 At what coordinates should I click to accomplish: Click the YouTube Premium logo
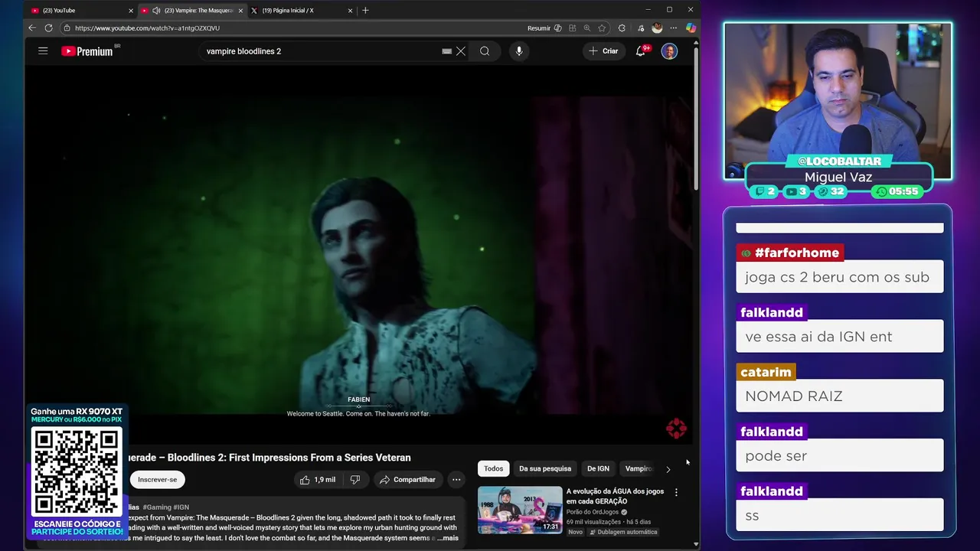tap(87, 51)
